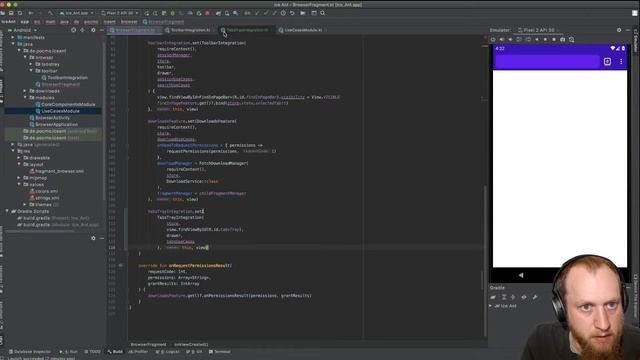Click the Emulator panel gear icon
The image size is (640, 360).
click(619, 30)
